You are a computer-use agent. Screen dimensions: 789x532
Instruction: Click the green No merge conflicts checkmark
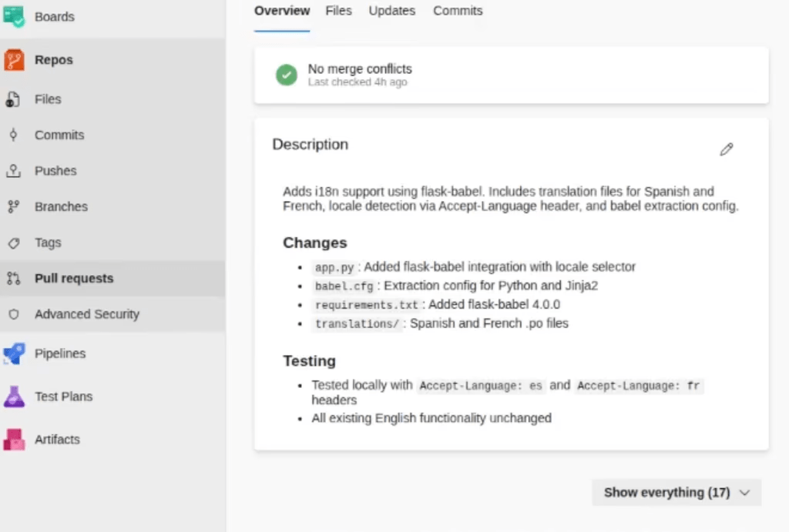coord(287,75)
